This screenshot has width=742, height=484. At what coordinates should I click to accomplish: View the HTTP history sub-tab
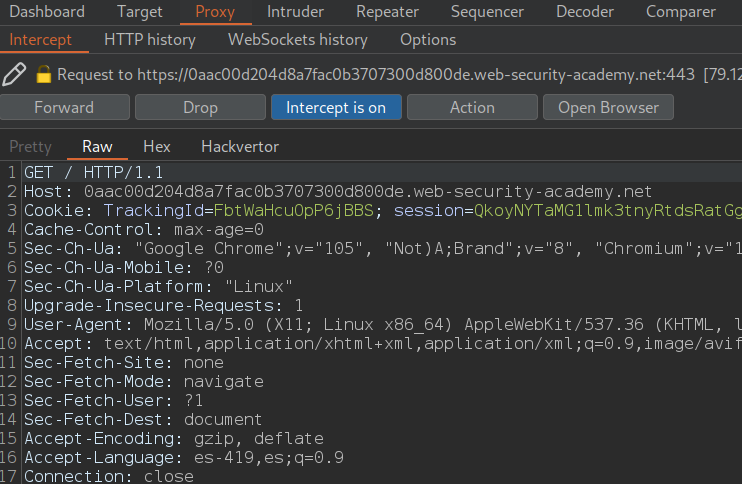coord(150,40)
